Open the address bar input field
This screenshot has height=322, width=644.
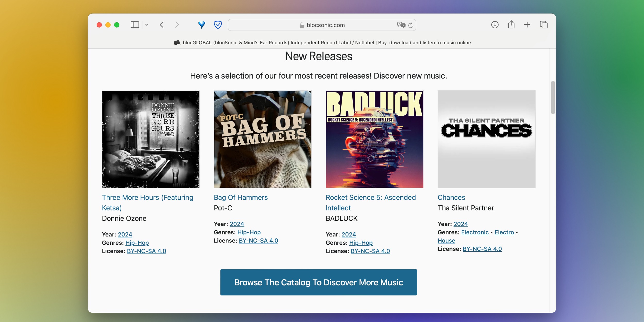(321, 25)
